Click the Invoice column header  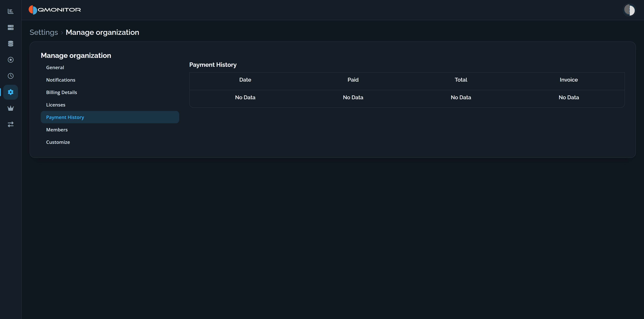pyautogui.click(x=569, y=80)
